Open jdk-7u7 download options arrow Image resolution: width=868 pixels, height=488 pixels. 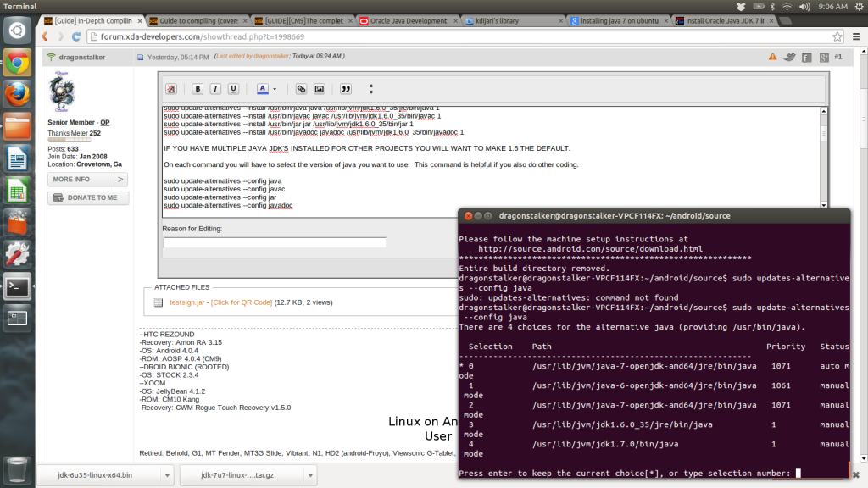(x=310, y=475)
